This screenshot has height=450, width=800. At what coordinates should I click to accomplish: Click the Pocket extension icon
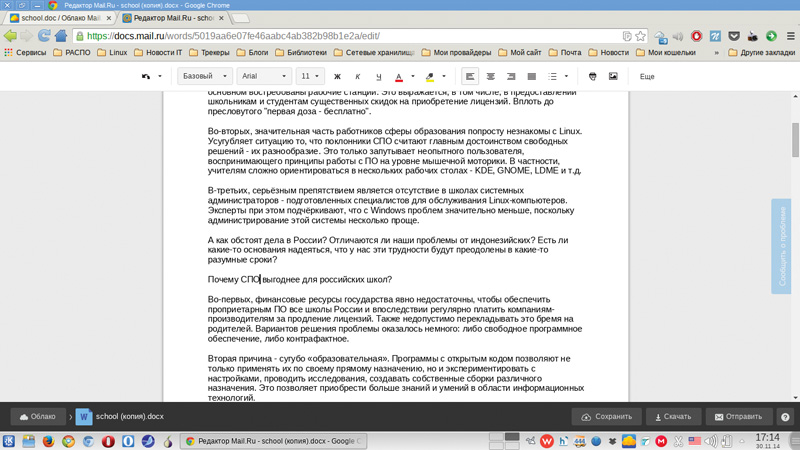pyautogui.click(x=734, y=36)
